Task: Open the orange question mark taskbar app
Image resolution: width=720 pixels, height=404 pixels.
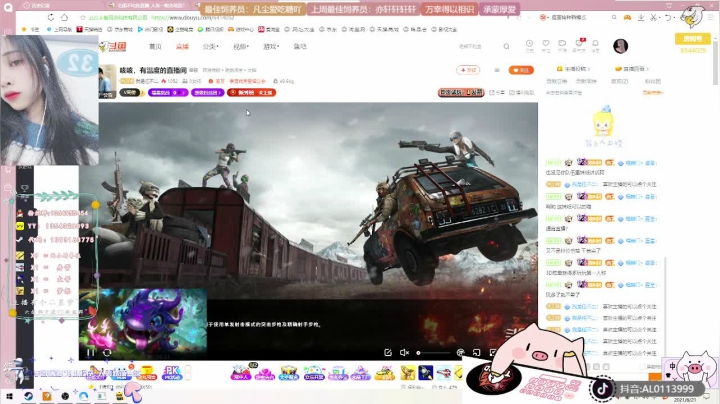Action: [47, 396]
